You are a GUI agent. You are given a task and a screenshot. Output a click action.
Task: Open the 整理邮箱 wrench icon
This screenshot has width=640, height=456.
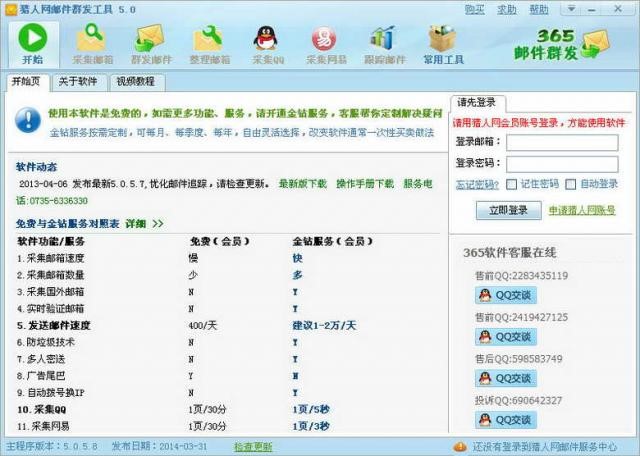click(x=209, y=38)
